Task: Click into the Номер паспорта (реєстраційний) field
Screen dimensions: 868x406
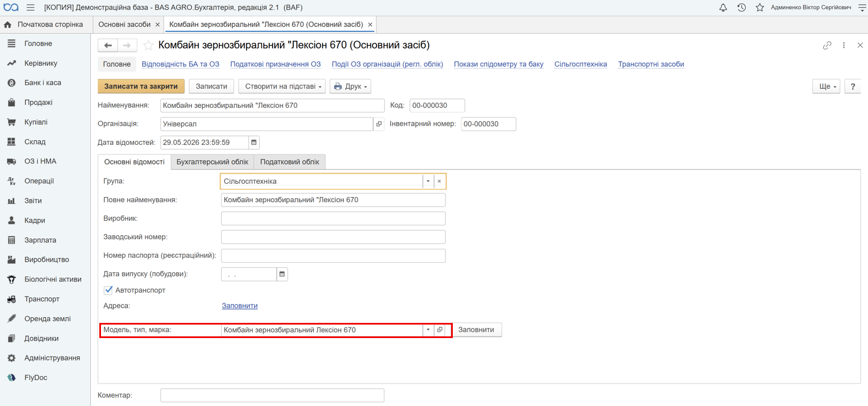Action: point(333,256)
